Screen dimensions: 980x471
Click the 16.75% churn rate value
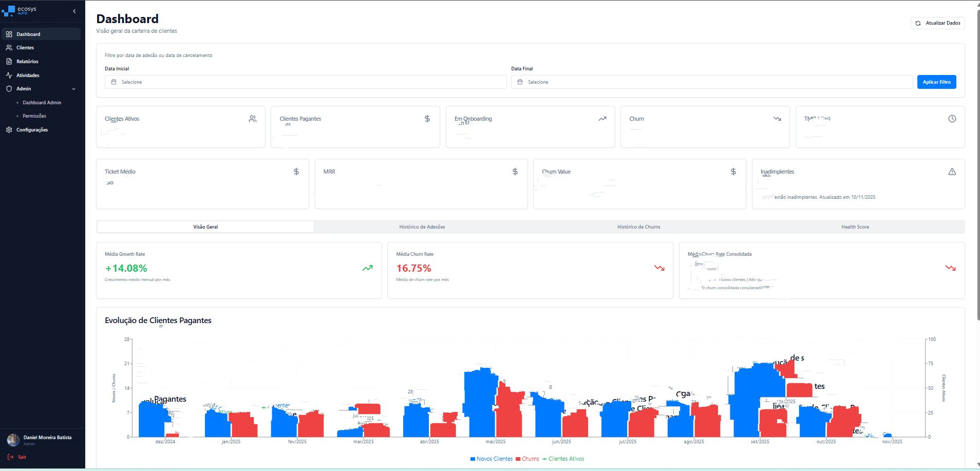click(414, 268)
